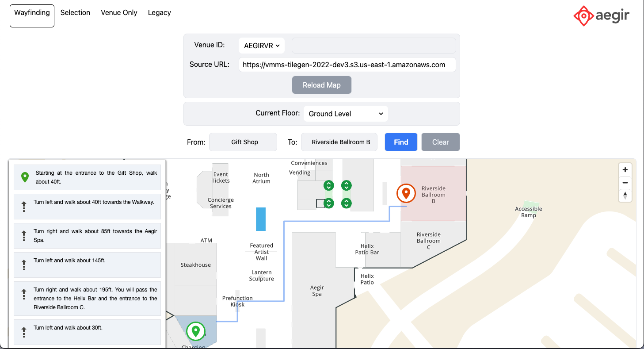Click the From field showing Gift Shop
The image size is (644, 349).
[243, 142]
